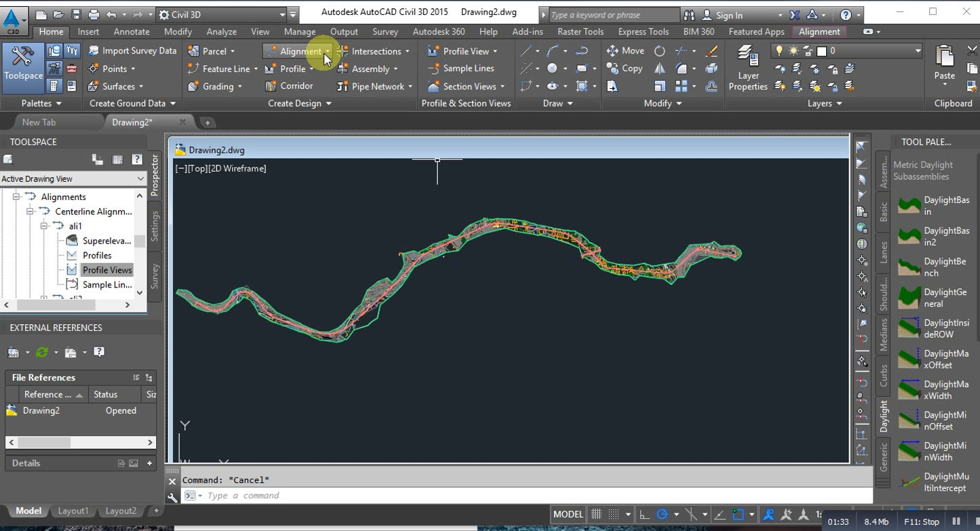Click the Mirror tool icon
Image resolution: width=980 pixels, height=531 pixels.
pos(659,68)
